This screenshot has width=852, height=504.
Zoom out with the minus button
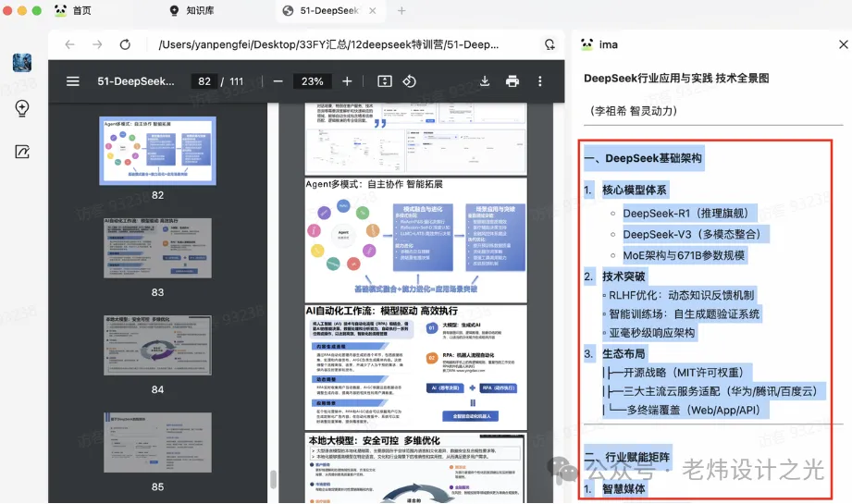point(278,81)
